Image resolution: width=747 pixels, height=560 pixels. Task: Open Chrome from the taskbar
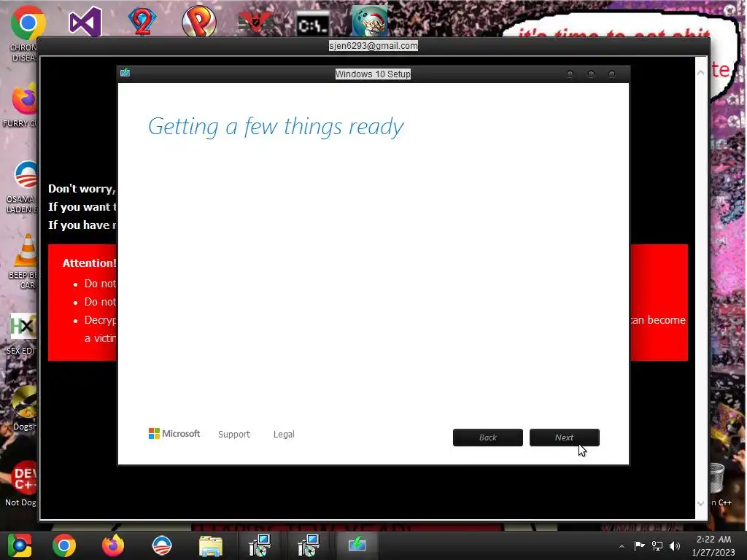(x=64, y=545)
